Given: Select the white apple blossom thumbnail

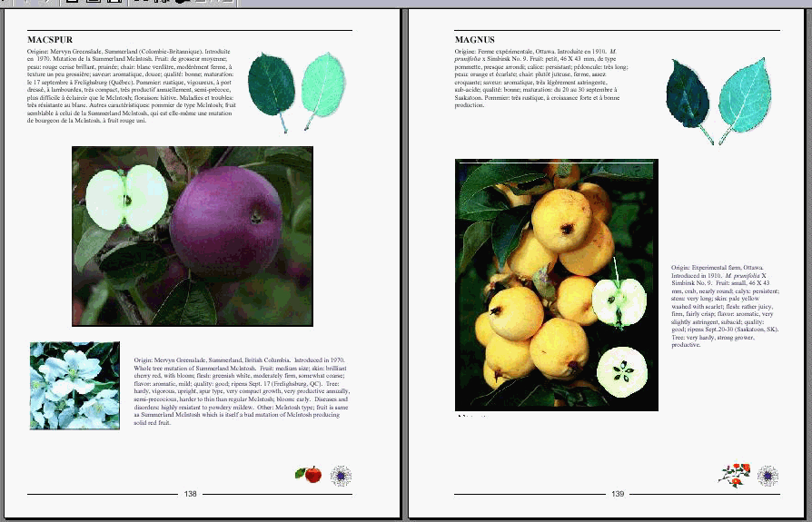Looking at the screenshot, I should tap(74, 385).
